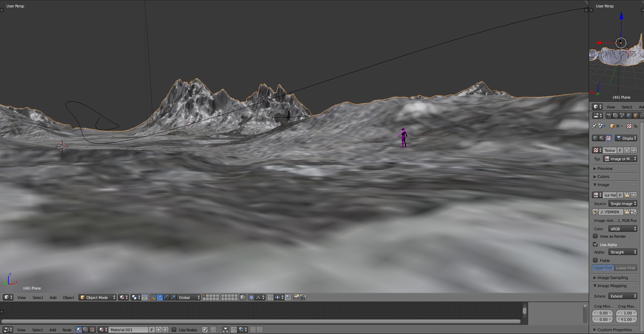644x334 pixels.
Task: Open the World properties tab icon
Action: point(629,115)
